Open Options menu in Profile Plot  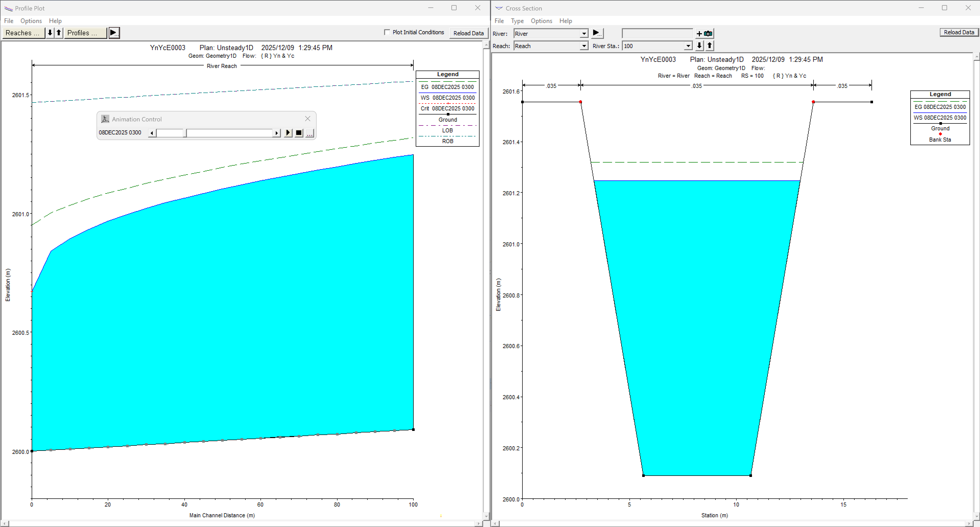(x=31, y=20)
